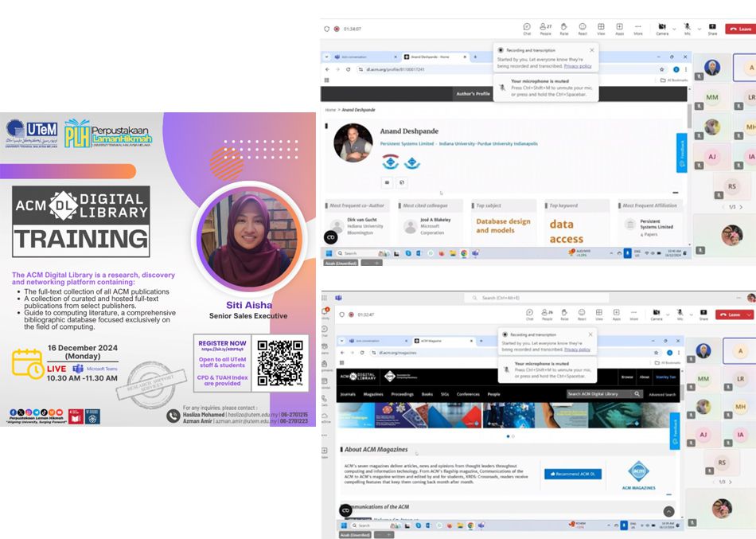
Task: Open Chat panel in the 01:54:07 meeting
Action: point(527,28)
